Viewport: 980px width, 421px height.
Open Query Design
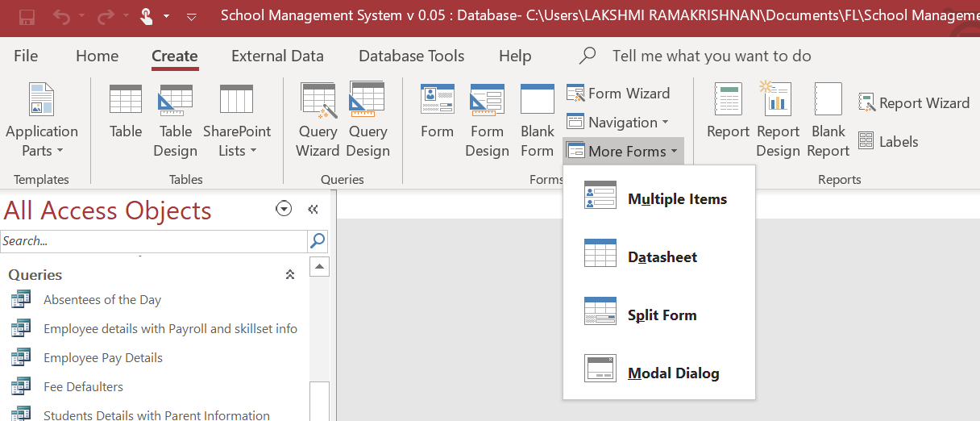[367, 120]
